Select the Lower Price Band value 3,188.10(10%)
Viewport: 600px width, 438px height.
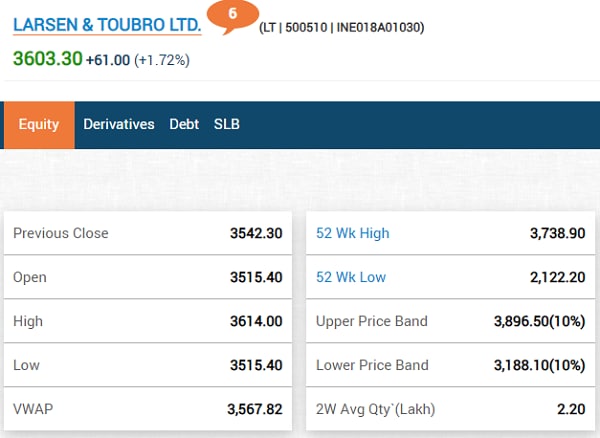[540, 365]
